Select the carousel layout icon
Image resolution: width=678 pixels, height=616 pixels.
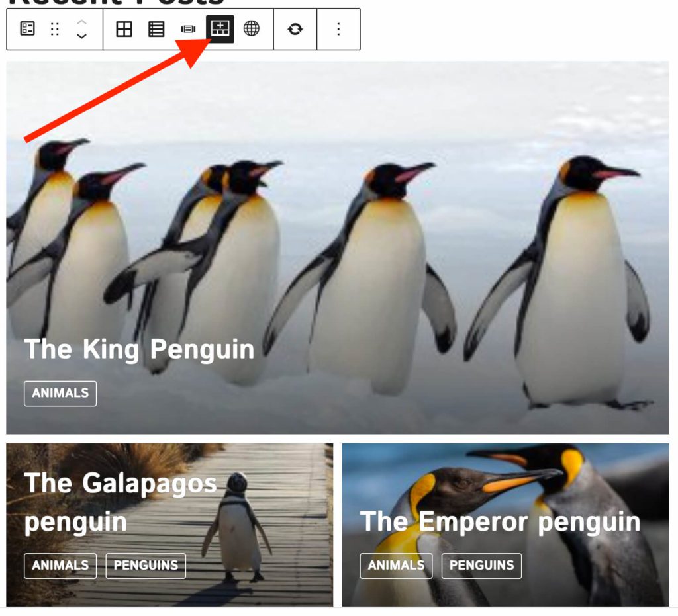click(x=188, y=29)
